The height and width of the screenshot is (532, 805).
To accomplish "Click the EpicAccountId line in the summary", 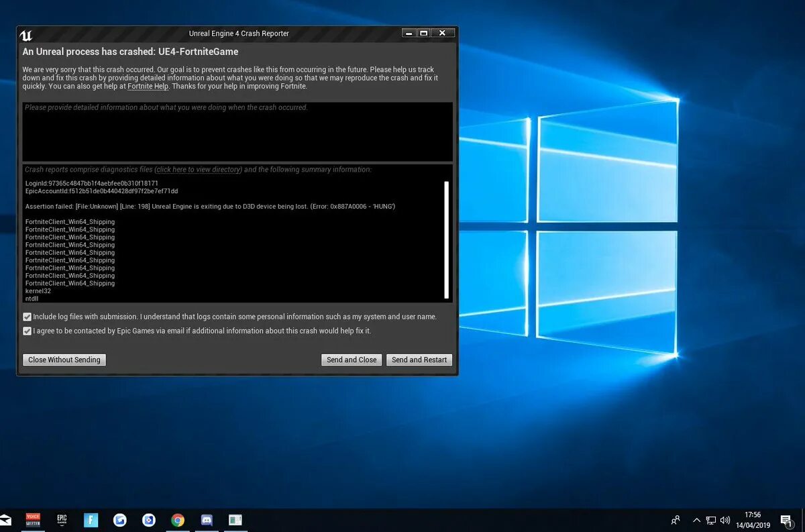I will [102, 191].
